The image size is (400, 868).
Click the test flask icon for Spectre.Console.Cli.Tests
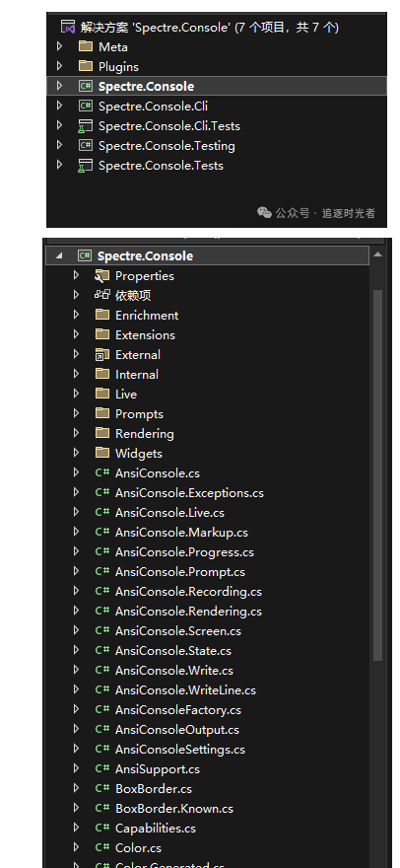pyautogui.click(x=85, y=126)
